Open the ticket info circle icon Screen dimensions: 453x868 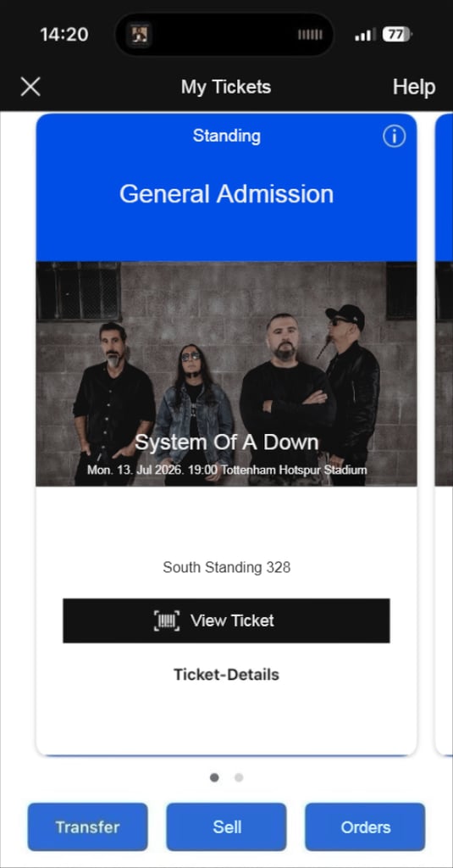tap(394, 136)
